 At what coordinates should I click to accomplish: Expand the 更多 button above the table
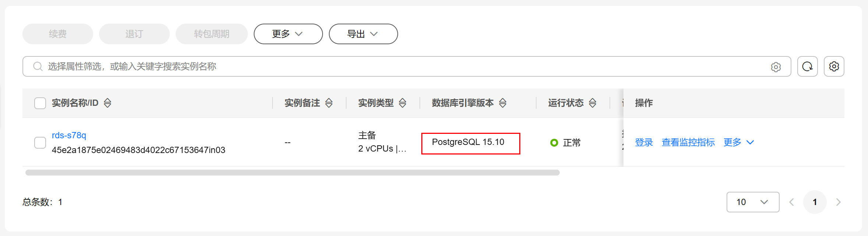[x=288, y=34]
